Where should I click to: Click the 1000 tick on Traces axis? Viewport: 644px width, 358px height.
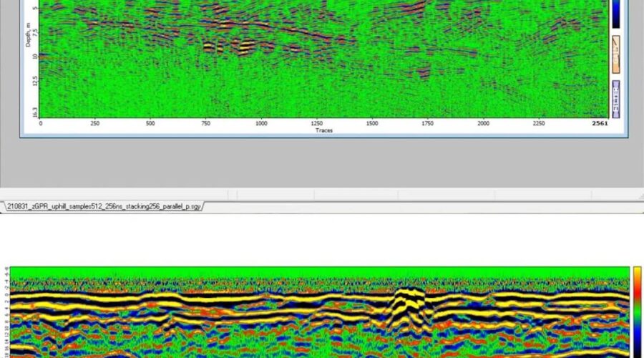click(x=260, y=123)
